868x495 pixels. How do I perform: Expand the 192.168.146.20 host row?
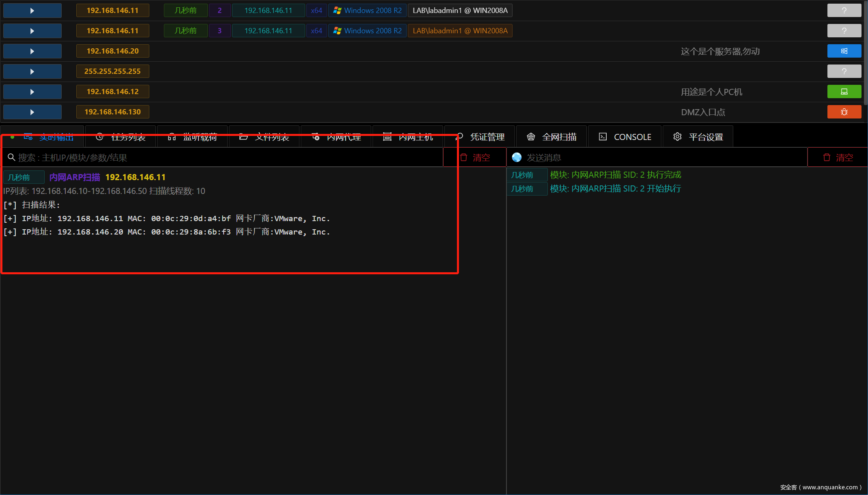pyautogui.click(x=32, y=51)
